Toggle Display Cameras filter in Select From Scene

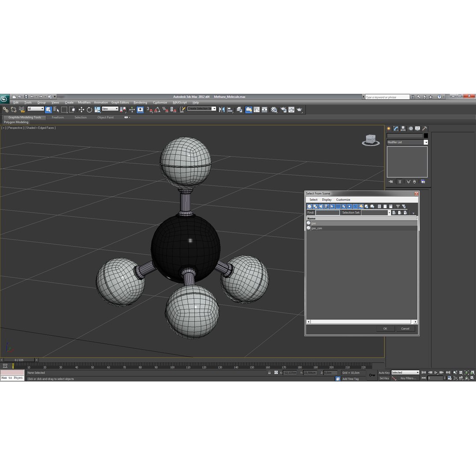click(327, 206)
